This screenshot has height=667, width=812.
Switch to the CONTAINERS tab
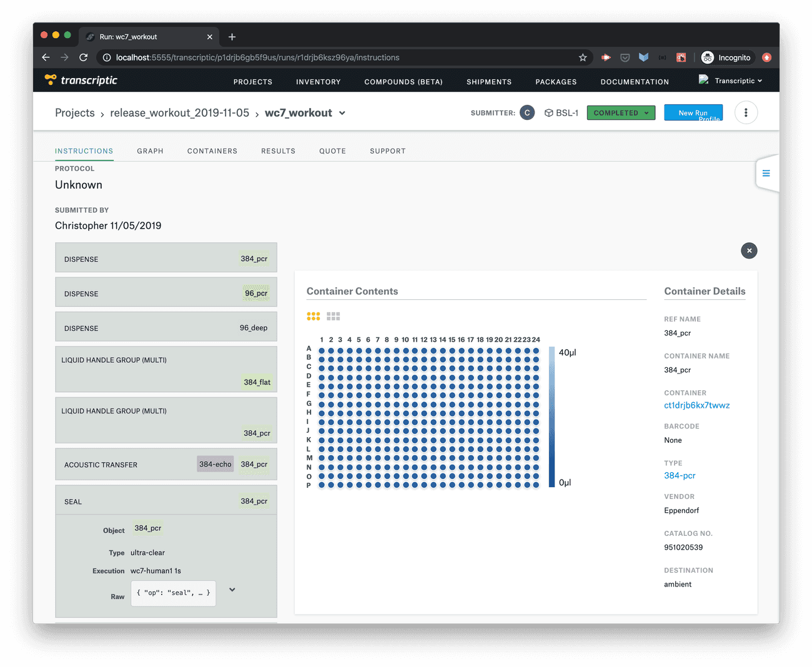pos(212,151)
